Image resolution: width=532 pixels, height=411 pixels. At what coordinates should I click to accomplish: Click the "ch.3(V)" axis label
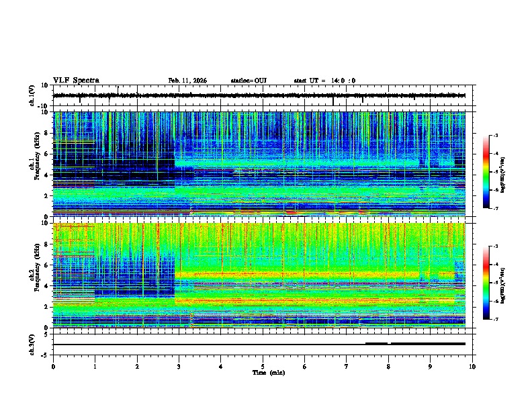pyautogui.click(x=32, y=345)
